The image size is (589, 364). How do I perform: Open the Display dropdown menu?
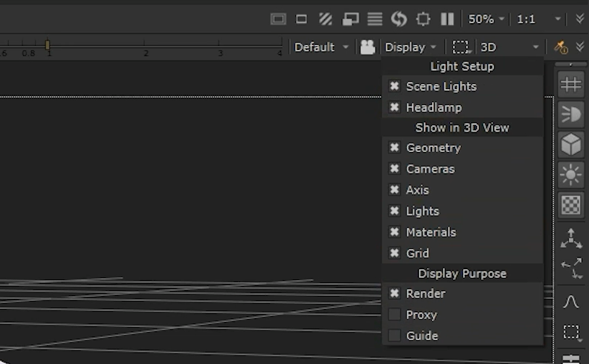tap(410, 47)
